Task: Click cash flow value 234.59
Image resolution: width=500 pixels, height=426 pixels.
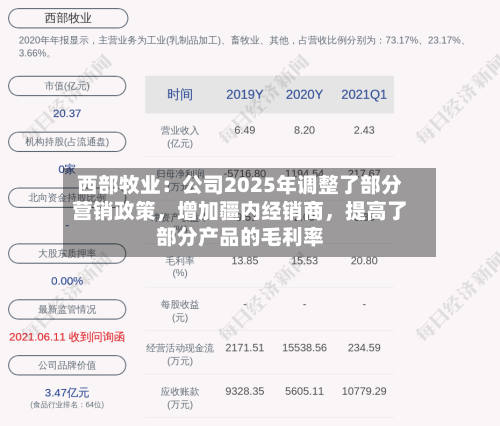Action: [x=364, y=348]
